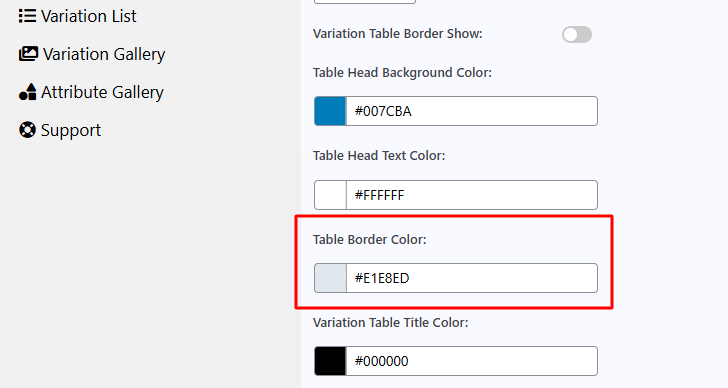Open the Variation List menu item
This screenshot has height=388, width=728.
click(77, 16)
